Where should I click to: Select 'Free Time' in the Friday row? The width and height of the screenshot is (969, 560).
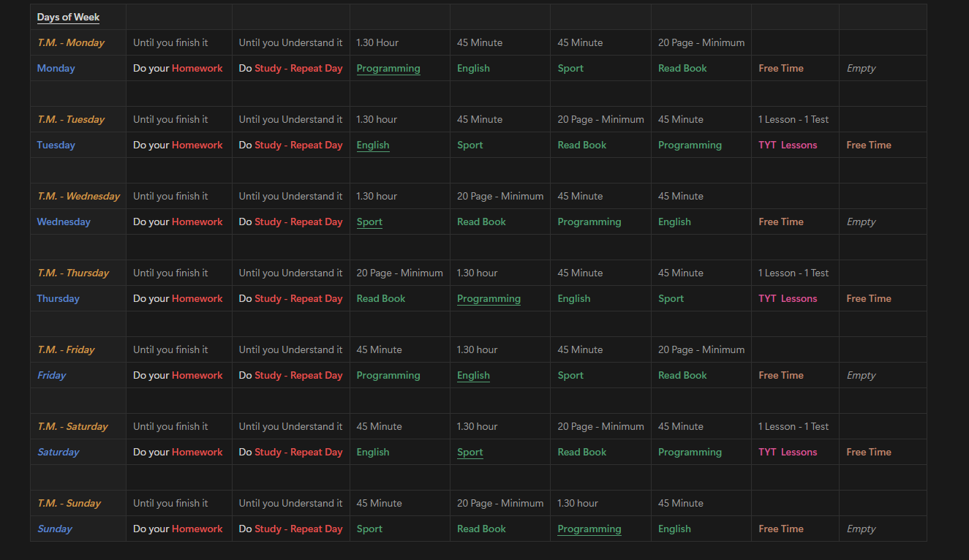[781, 375]
